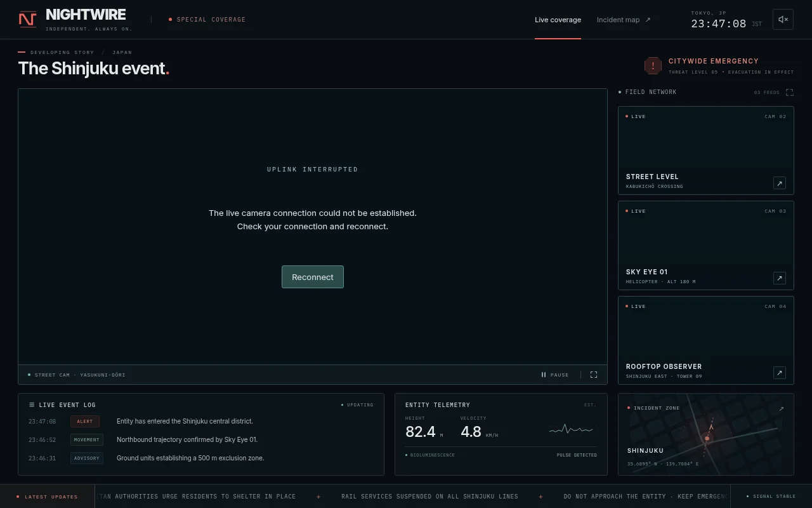Image resolution: width=812 pixels, height=508 pixels.
Task: Click the Reconnect button
Action: point(313,277)
